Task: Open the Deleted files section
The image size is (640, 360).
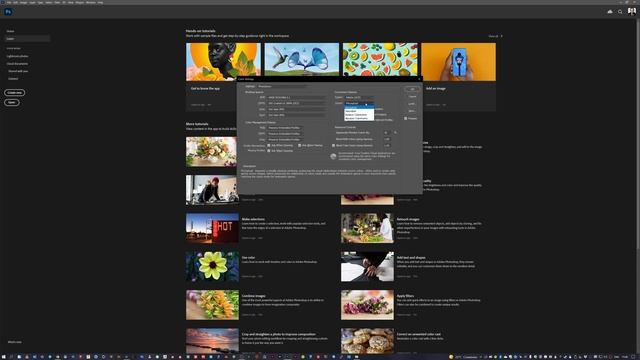Action: [x=13, y=79]
